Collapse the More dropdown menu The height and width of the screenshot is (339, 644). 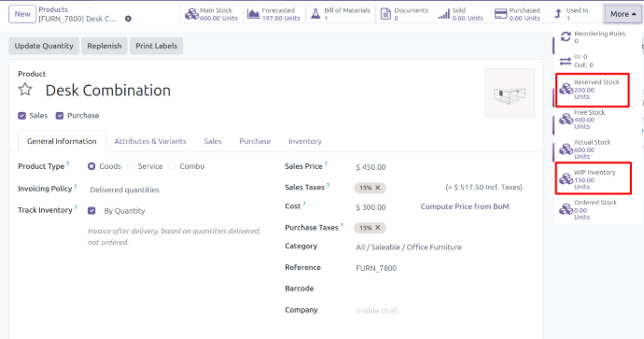pyautogui.click(x=623, y=14)
